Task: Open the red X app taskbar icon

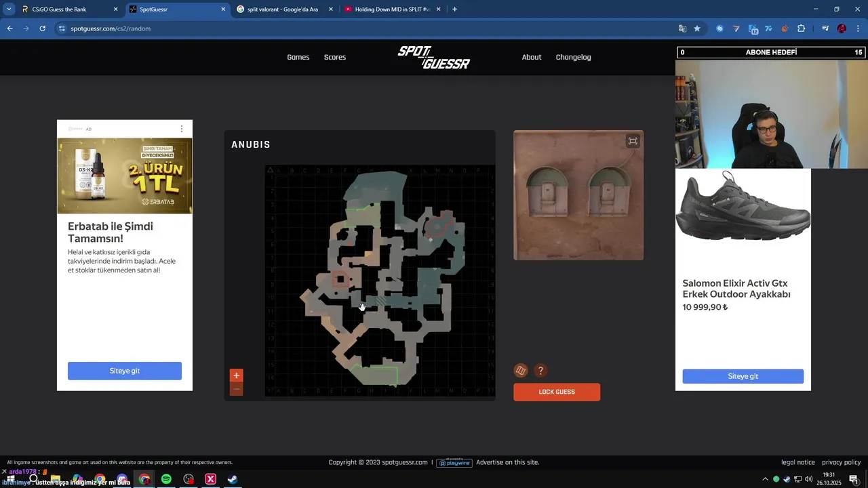Action: pyautogui.click(x=210, y=479)
